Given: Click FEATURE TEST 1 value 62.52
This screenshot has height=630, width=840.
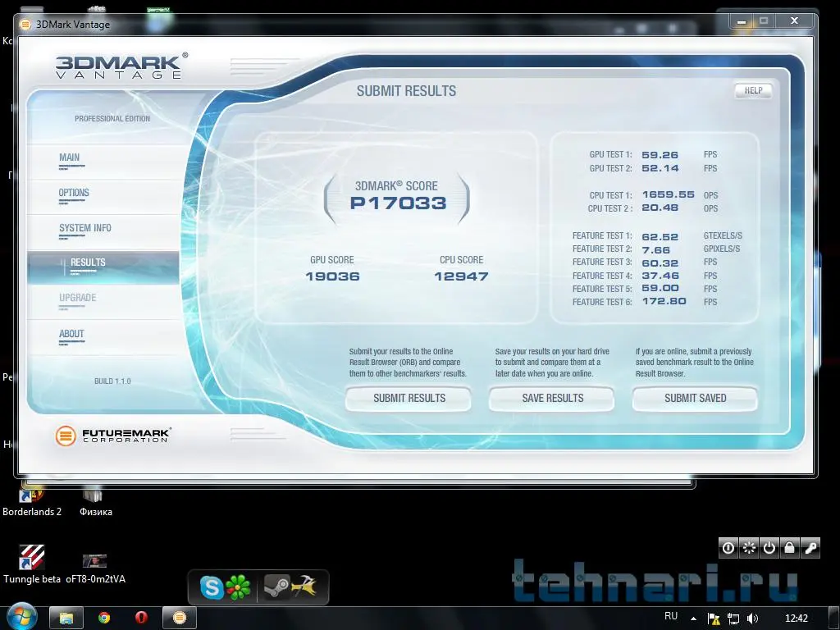Looking at the screenshot, I should [660, 237].
